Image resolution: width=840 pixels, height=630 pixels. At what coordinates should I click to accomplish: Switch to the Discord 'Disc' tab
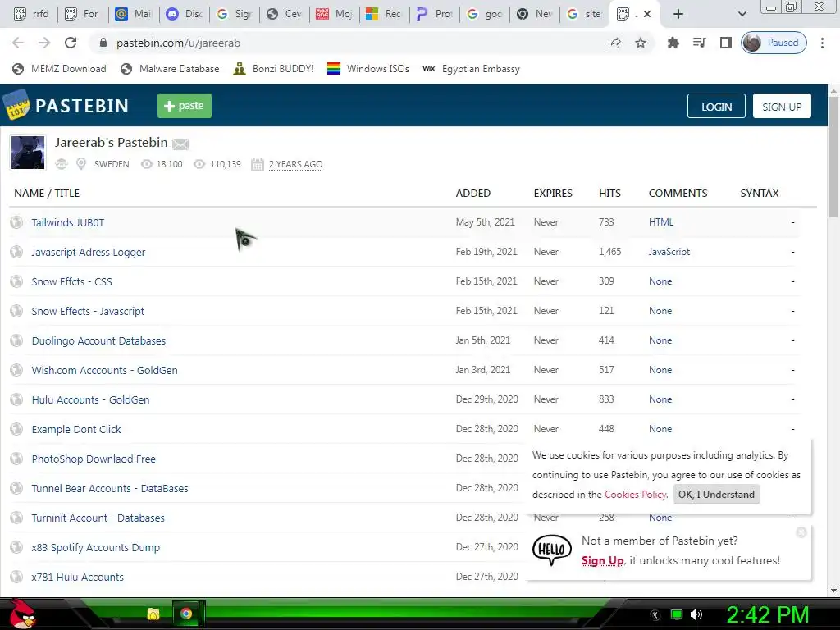[184, 14]
